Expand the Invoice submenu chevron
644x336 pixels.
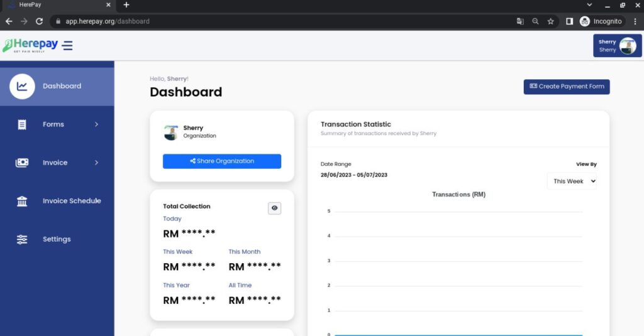pos(96,163)
